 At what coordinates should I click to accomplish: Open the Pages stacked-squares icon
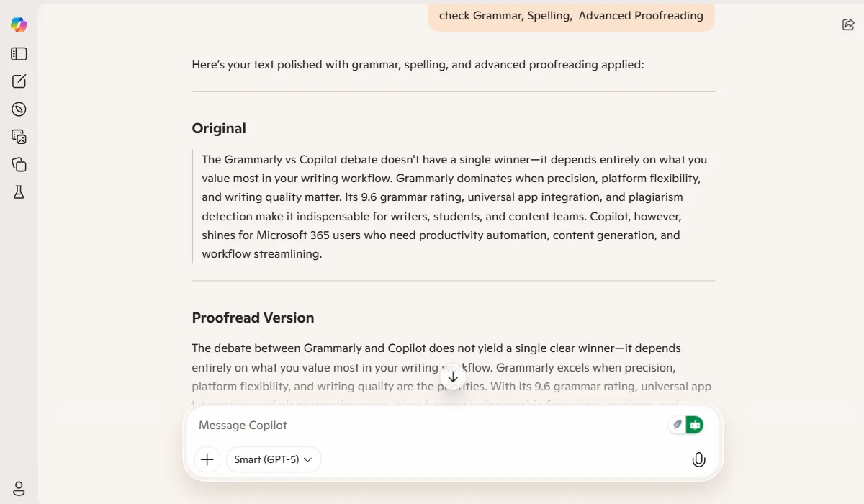(x=19, y=165)
